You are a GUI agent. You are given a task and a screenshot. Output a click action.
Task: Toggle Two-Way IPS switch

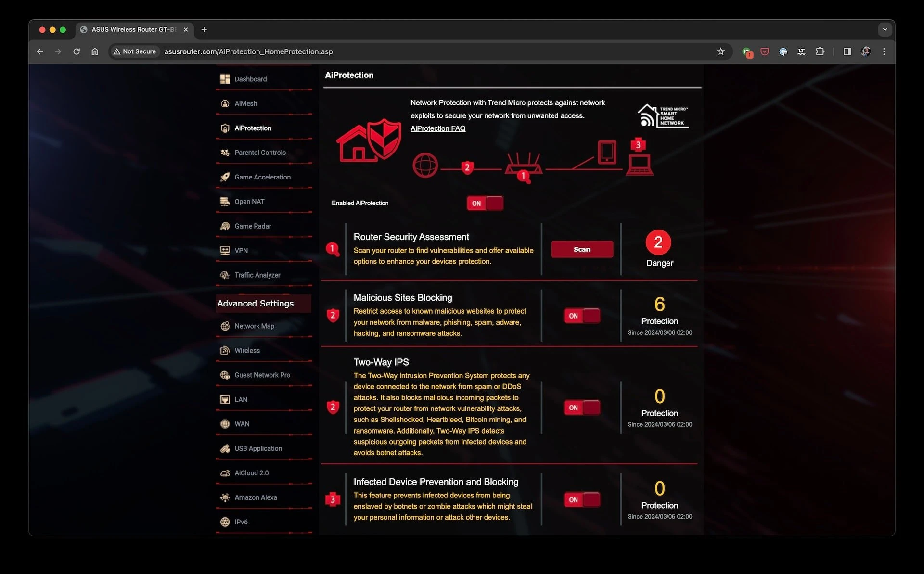tap(582, 408)
